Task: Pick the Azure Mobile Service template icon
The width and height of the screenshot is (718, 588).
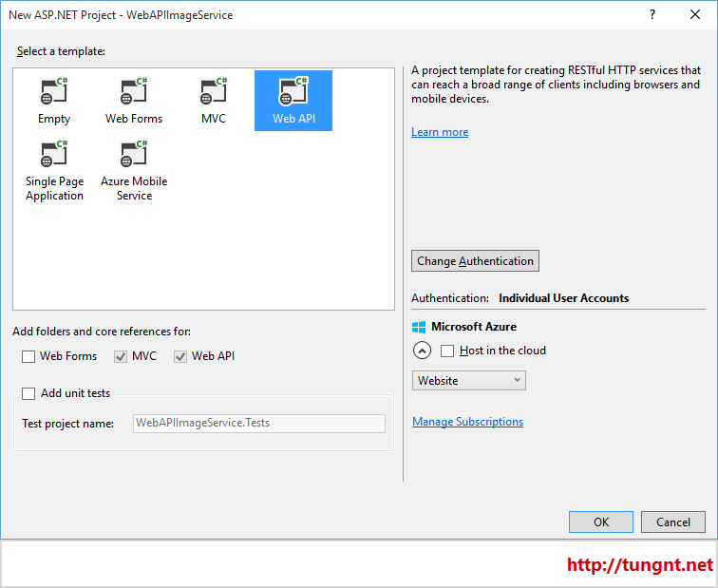Action: coord(134,154)
